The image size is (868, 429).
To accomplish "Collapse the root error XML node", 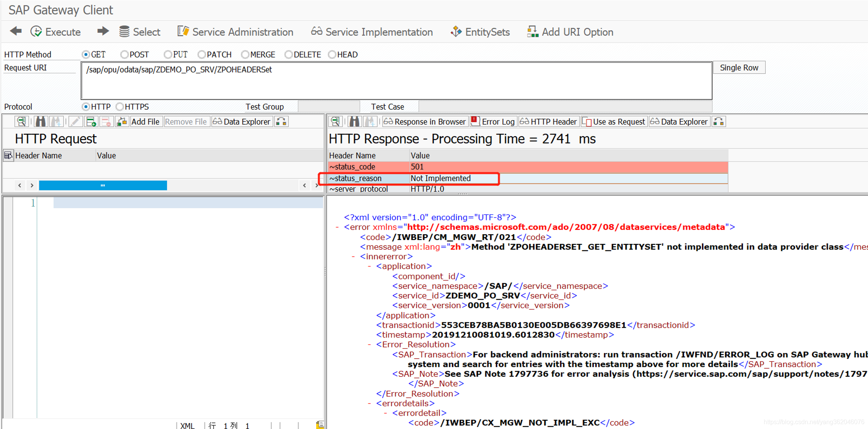I will click(x=337, y=227).
